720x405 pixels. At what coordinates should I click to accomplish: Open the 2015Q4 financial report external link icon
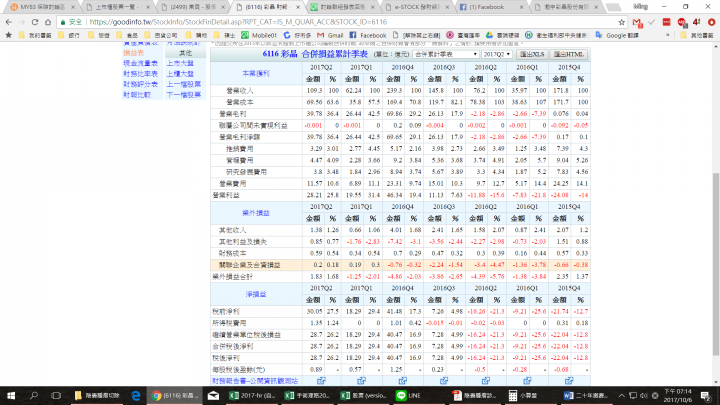pos(569,381)
